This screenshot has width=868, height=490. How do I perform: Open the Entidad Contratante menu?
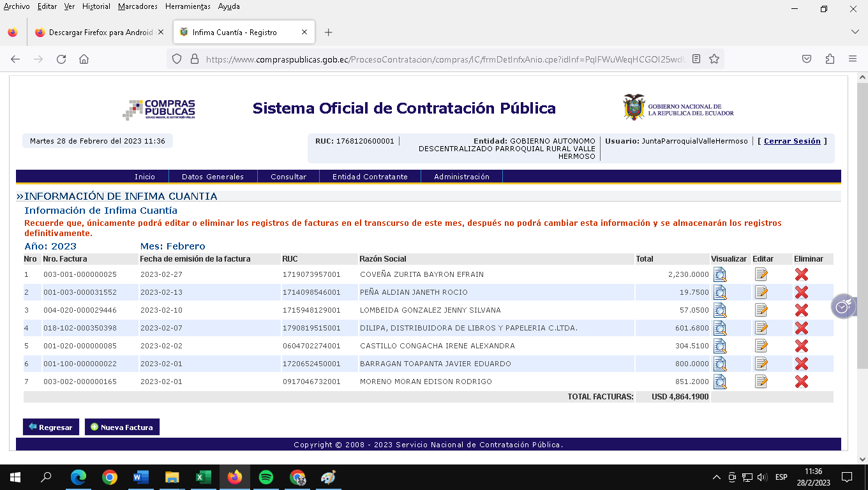[370, 177]
